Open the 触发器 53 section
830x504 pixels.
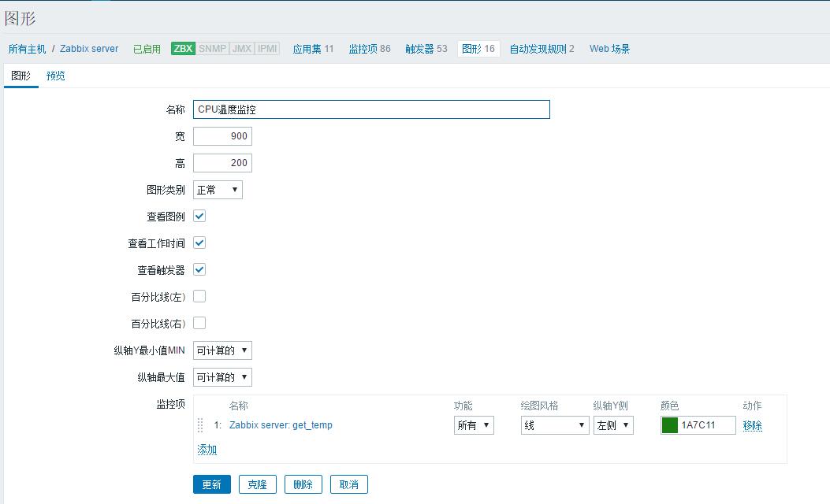pyautogui.click(x=426, y=49)
